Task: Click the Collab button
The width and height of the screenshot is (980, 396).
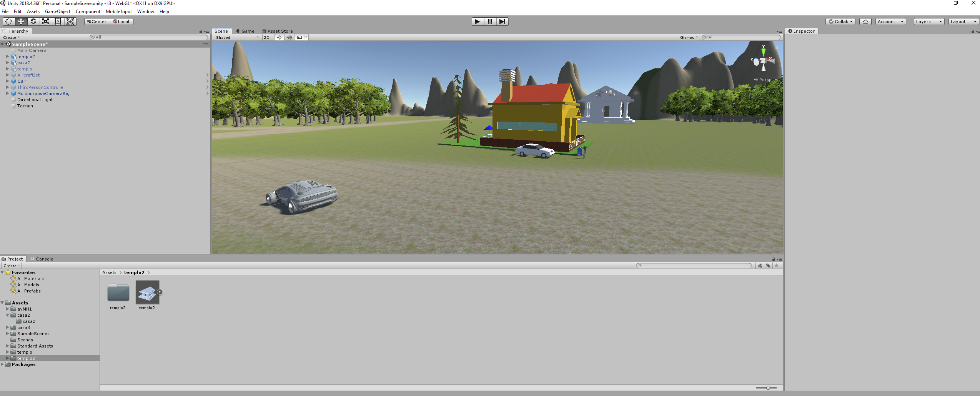Action: pos(840,22)
